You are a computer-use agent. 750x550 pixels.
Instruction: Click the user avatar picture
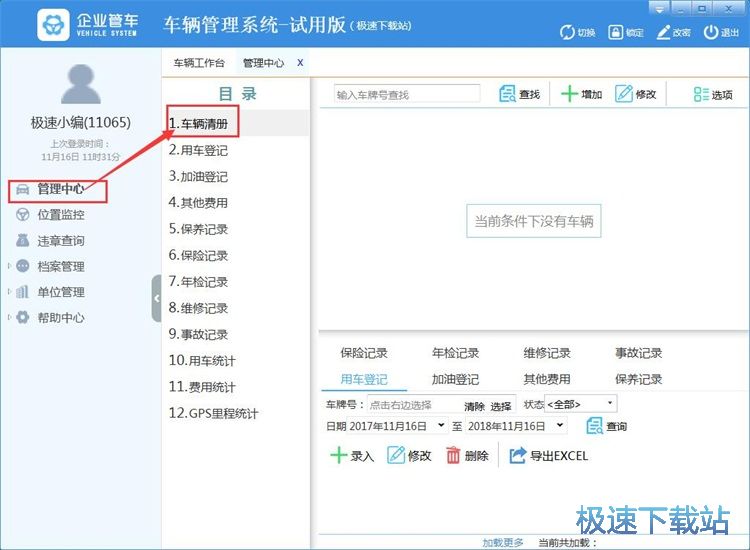point(81,84)
